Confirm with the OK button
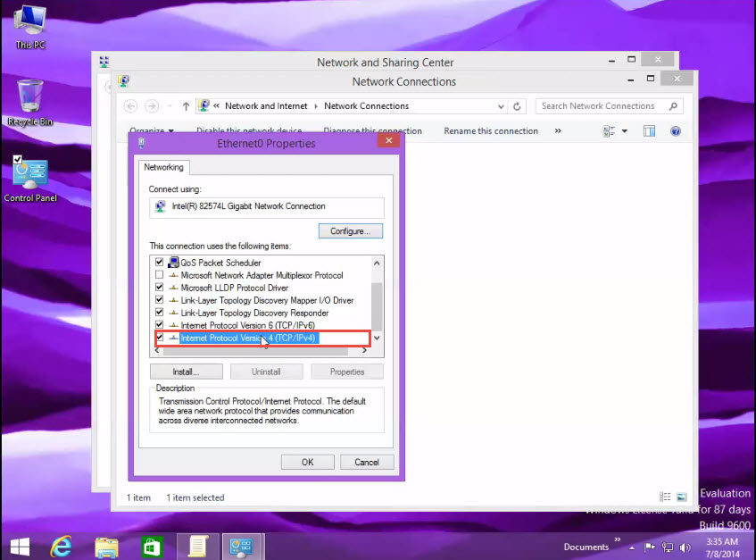Viewport: 756px width, 560px height. (308, 462)
